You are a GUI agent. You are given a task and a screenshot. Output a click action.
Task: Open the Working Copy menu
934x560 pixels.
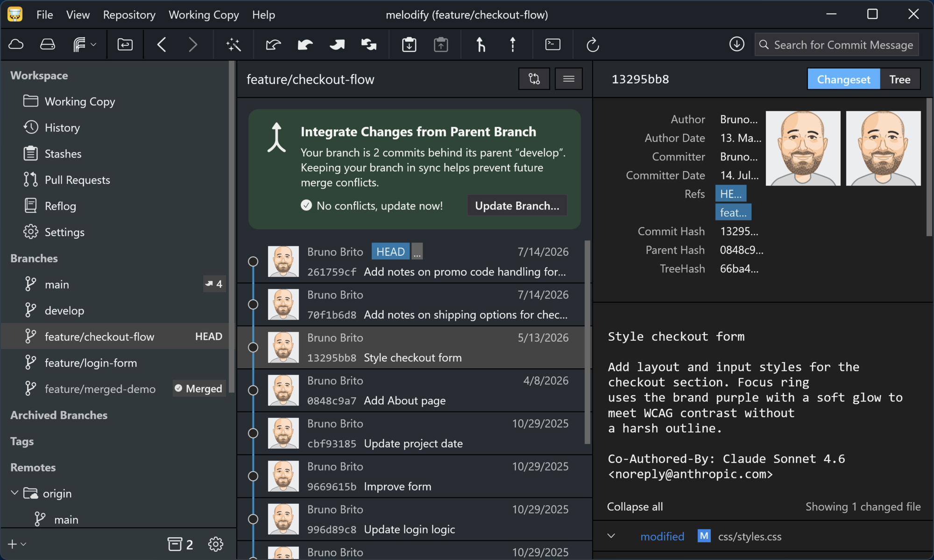point(204,15)
